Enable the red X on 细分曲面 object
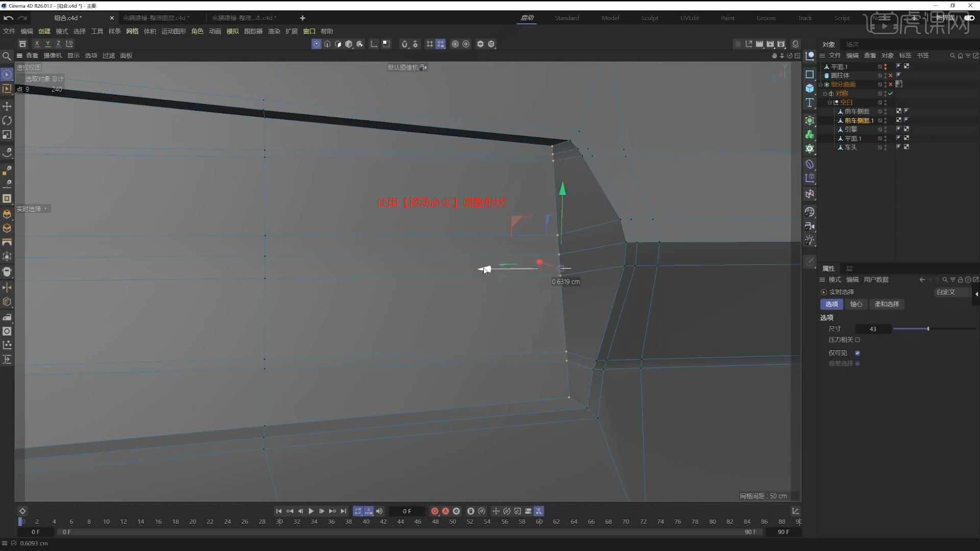The width and height of the screenshot is (980, 551). point(891,85)
